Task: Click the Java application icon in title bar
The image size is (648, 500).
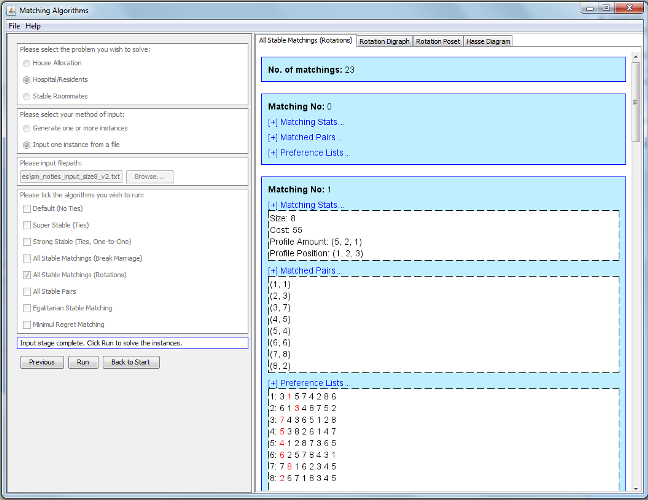Action: click(11, 9)
